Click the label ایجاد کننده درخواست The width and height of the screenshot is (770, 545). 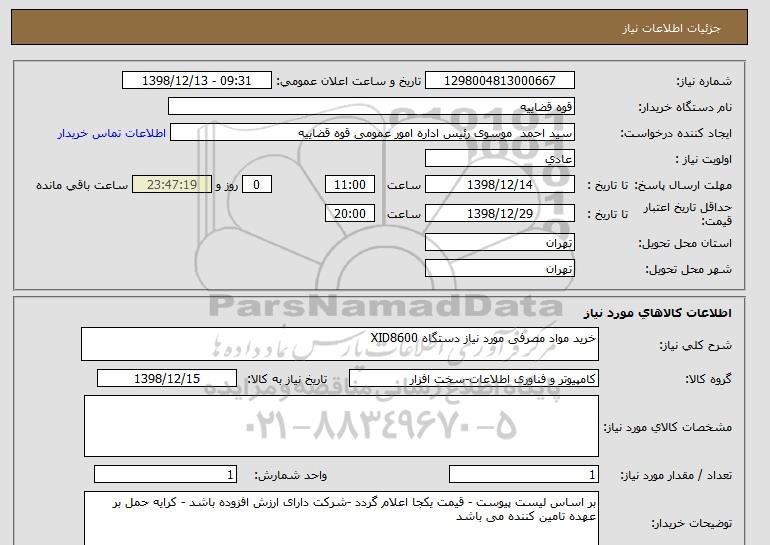coord(676,134)
